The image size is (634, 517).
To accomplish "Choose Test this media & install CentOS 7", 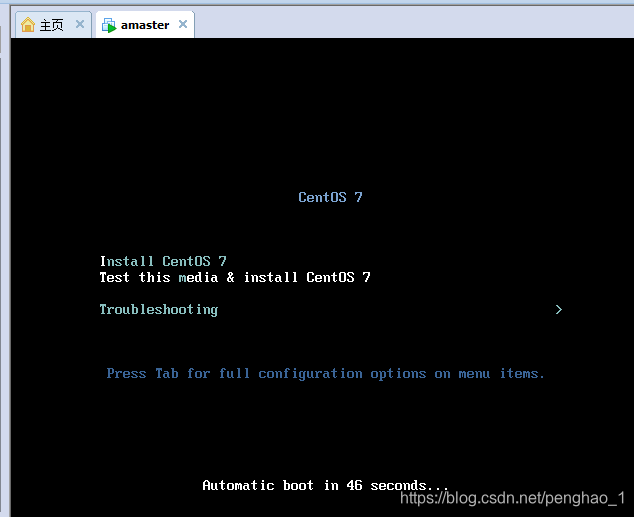I will point(235,277).
